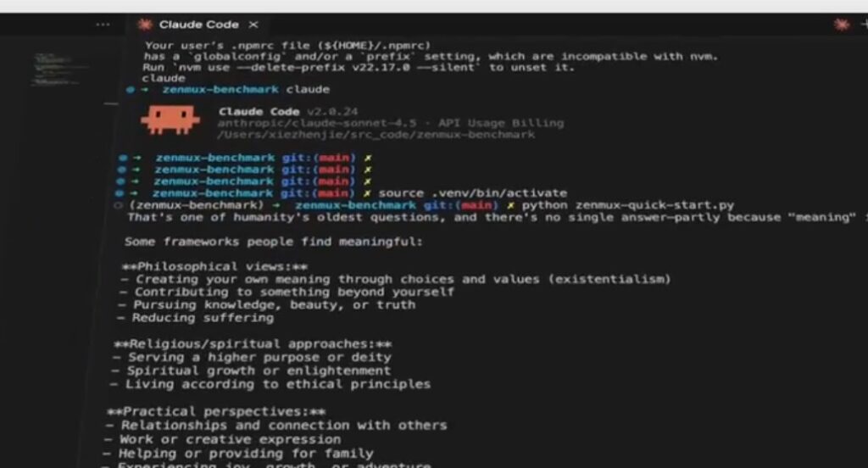Select the Claude Code tab label
Viewport: 868px width, 468px height.
[x=198, y=25]
